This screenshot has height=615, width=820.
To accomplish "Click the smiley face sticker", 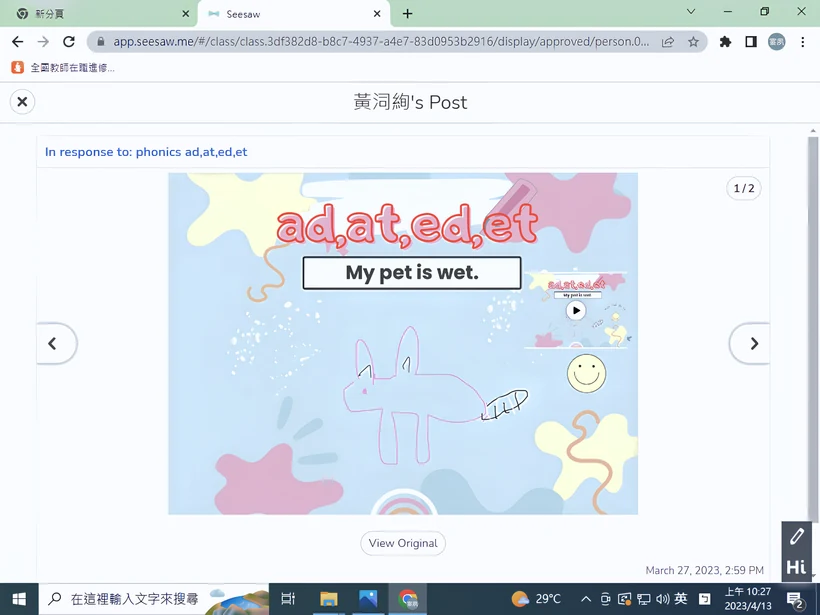I will tap(586, 374).
